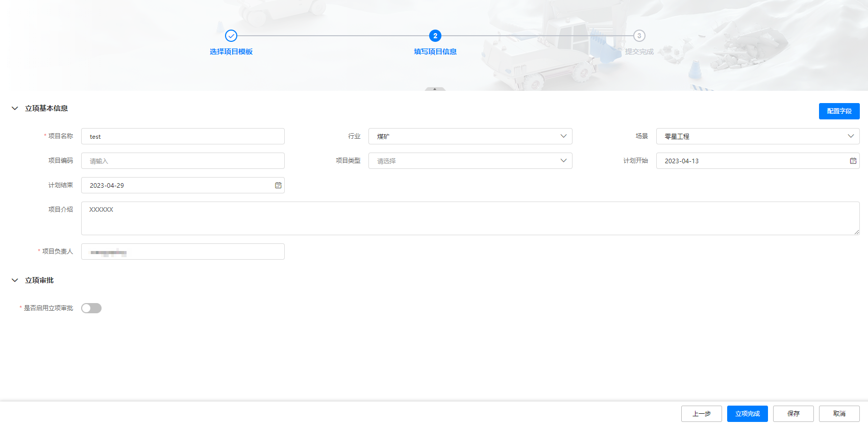Image resolution: width=868 pixels, height=425 pixels.
Task: Toggle the 是否启用立项审批 switch
Action: (x=91, y=308)
